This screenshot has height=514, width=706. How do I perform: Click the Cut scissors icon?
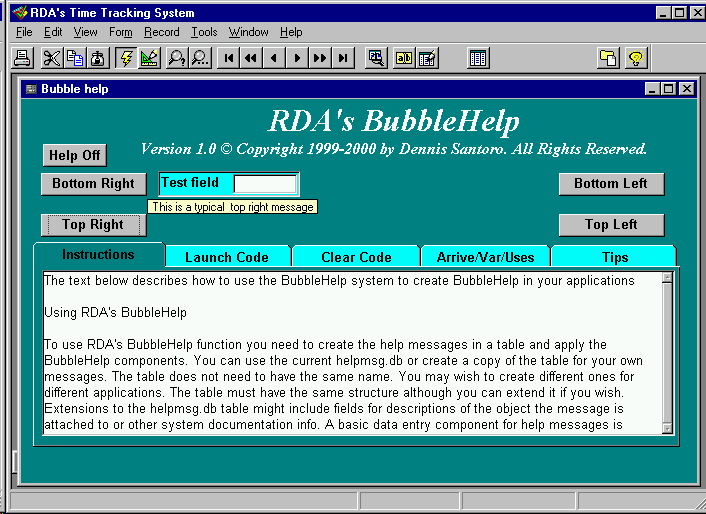tap(52, 58)
